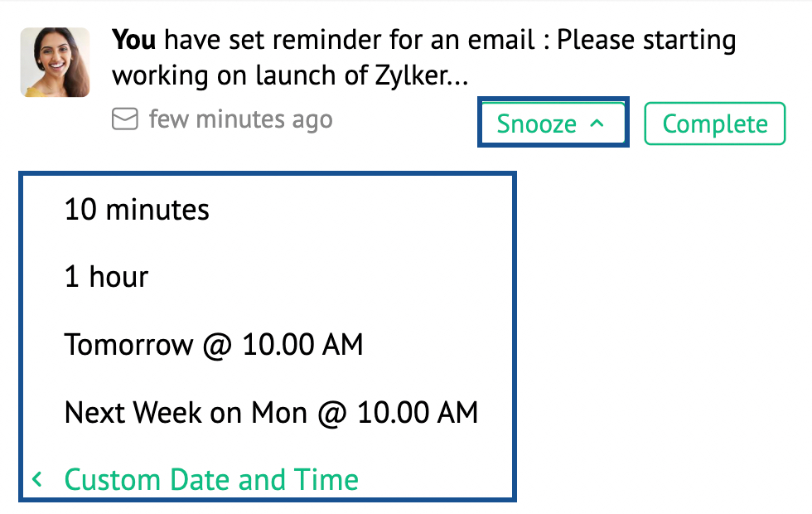Choose the 1 hour snooze option

106,277
